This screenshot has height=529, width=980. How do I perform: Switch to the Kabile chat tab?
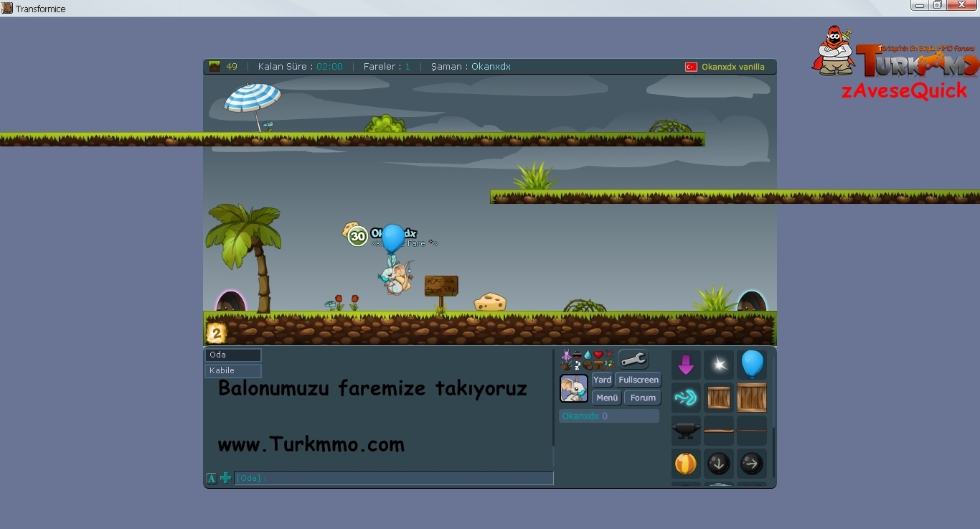[233, 370]
